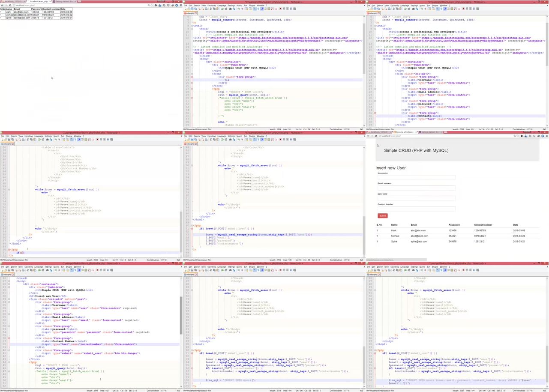
Task: Click Undo icon in Notepad++ window with length 2536
Action: [39, 139]
